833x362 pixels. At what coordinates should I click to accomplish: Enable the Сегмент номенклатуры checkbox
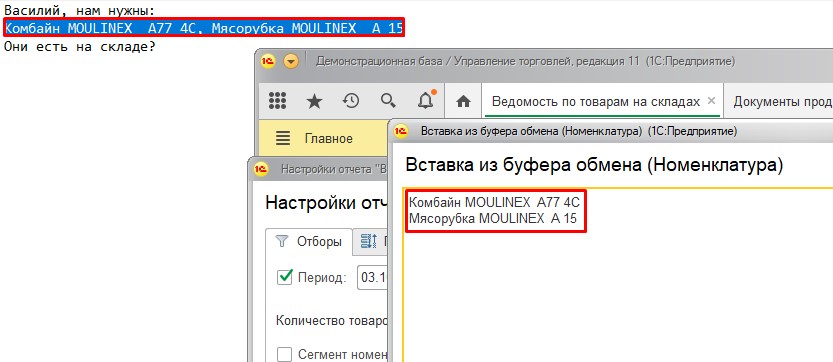click(x=285, y=355)
